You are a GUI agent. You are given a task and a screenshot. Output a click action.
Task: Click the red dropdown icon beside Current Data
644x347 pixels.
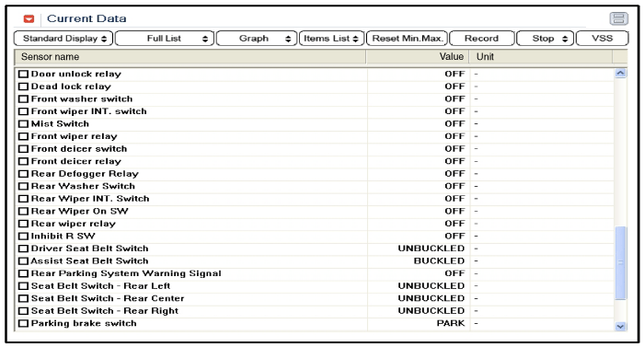29,19
